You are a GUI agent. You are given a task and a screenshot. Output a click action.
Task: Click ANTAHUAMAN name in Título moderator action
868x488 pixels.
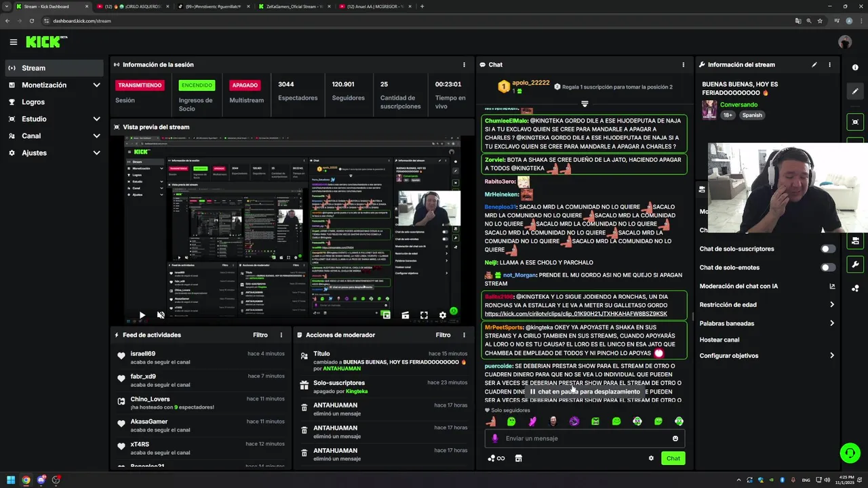pyautogui.click(x=342, y=369)
